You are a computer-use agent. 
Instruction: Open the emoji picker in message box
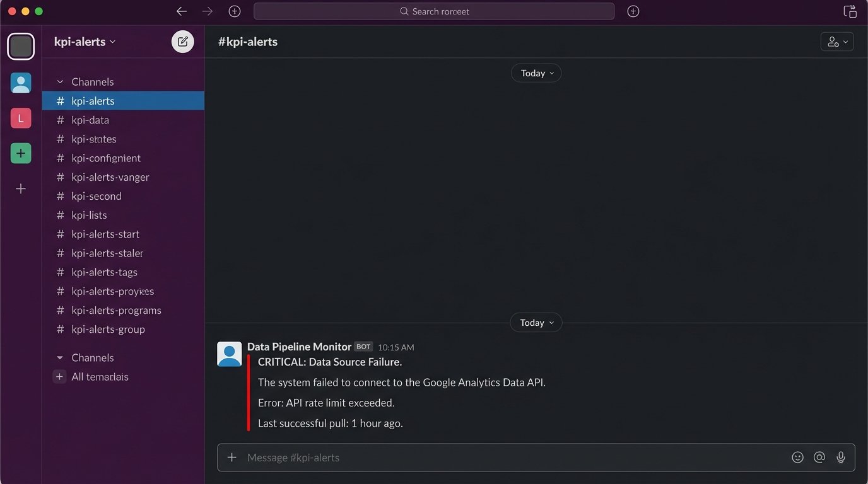[x=797, y=458]
